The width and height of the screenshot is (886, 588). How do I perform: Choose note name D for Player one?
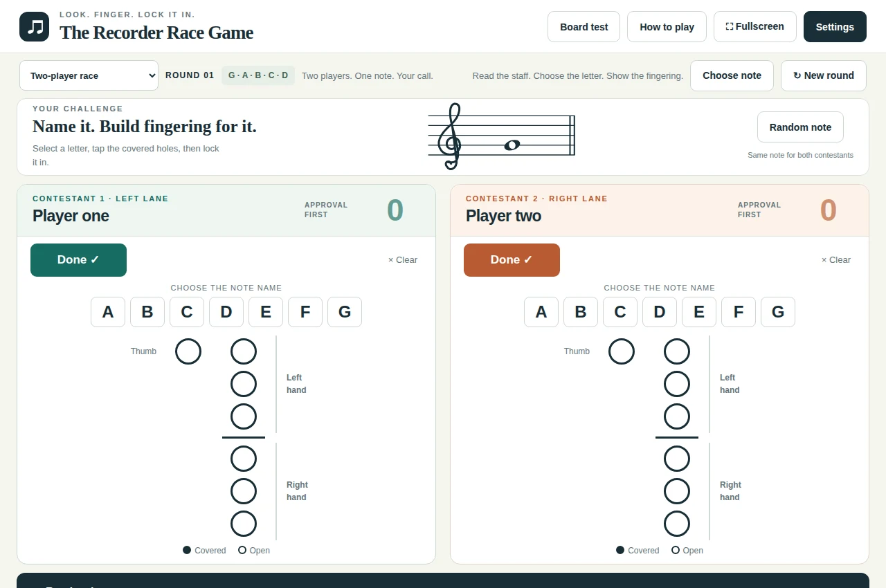226,312
